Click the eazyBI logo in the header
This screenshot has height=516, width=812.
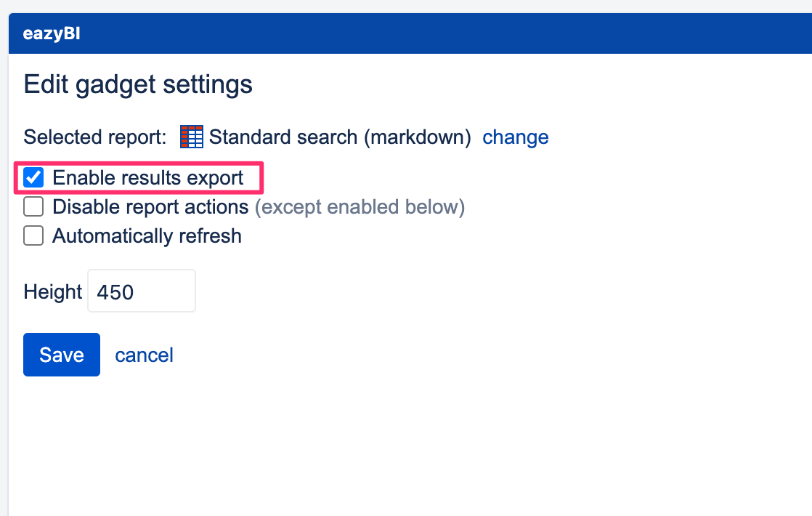pos(49,33)
